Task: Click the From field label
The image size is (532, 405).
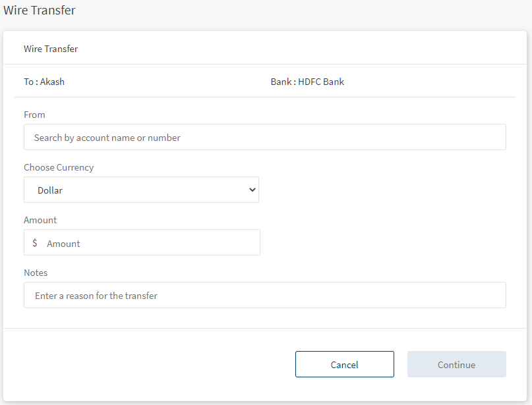Action: pos(34,115)
